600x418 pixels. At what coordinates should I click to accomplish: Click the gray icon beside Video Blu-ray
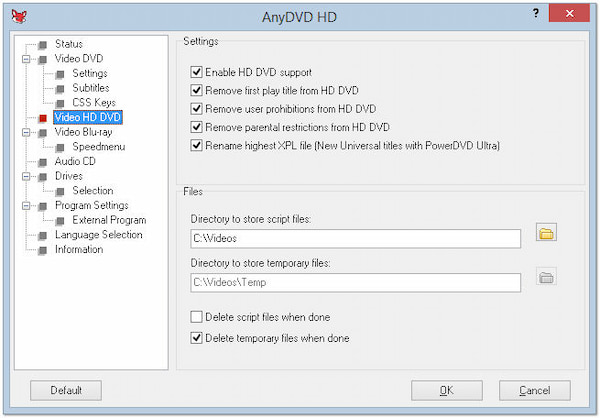[43, 133]
